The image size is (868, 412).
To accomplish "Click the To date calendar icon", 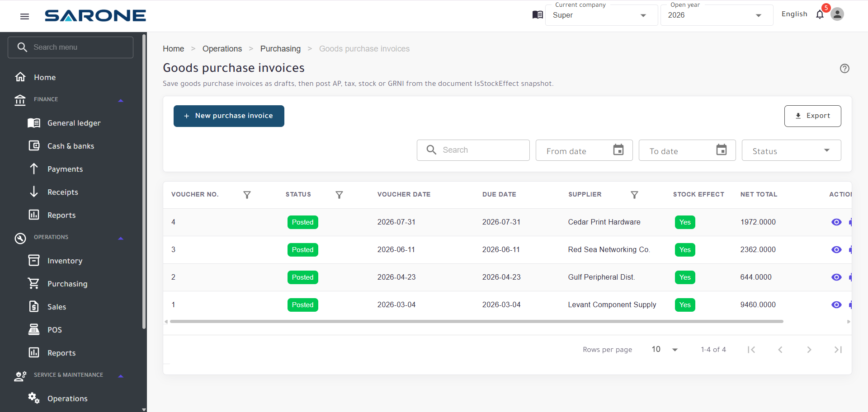I will [722, 150].
